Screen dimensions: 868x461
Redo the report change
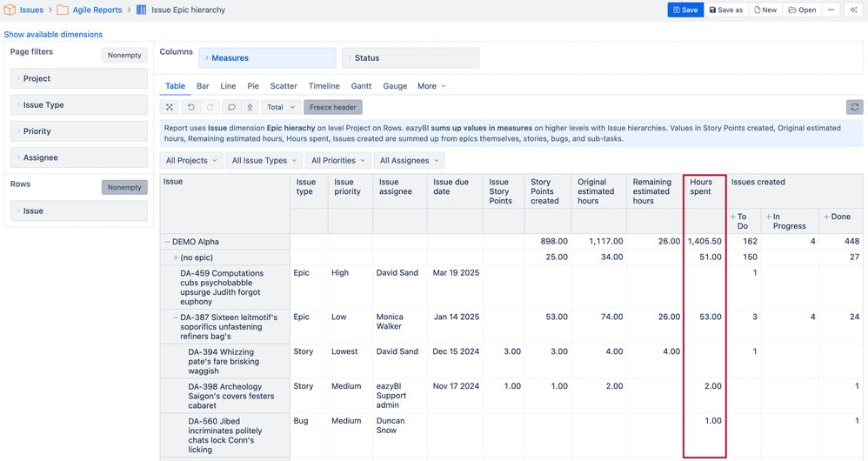tap(210, 107)
